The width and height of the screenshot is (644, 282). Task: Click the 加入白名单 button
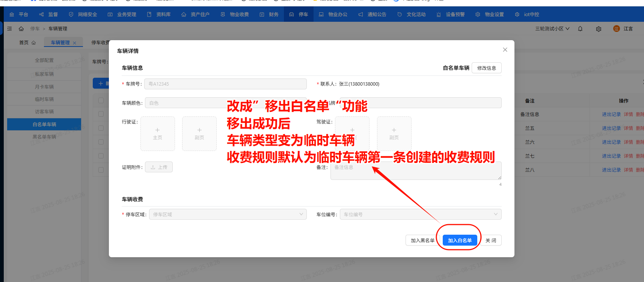click(x=460, y=240)
